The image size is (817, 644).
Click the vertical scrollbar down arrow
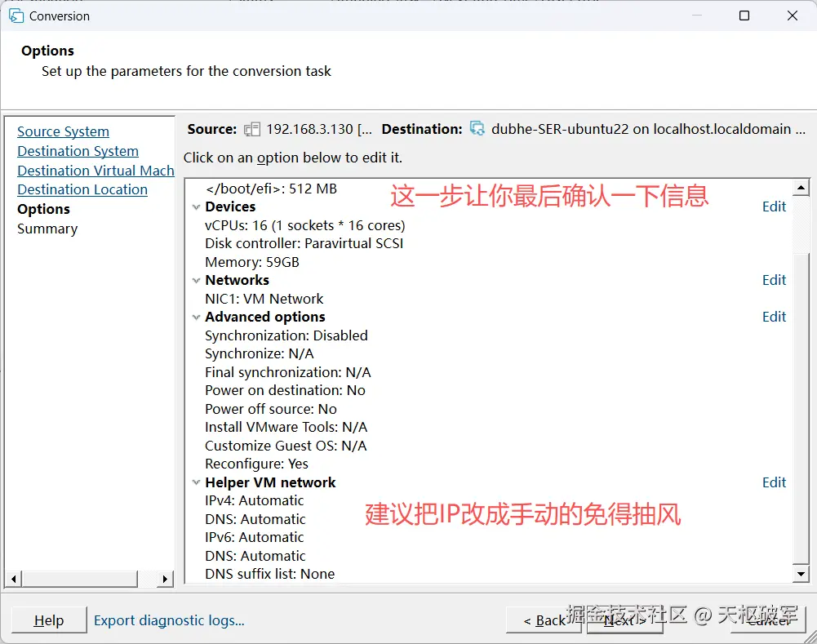801,574
